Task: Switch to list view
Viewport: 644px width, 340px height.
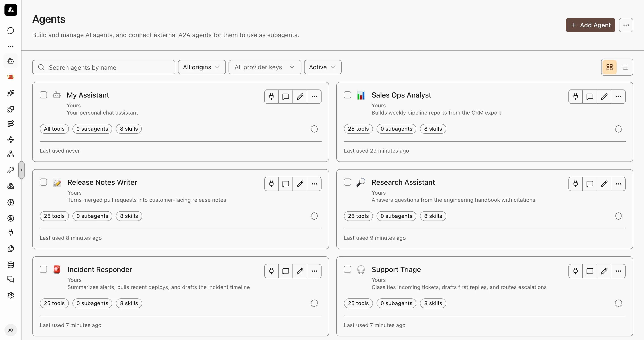Action: [x=625, y=67]
